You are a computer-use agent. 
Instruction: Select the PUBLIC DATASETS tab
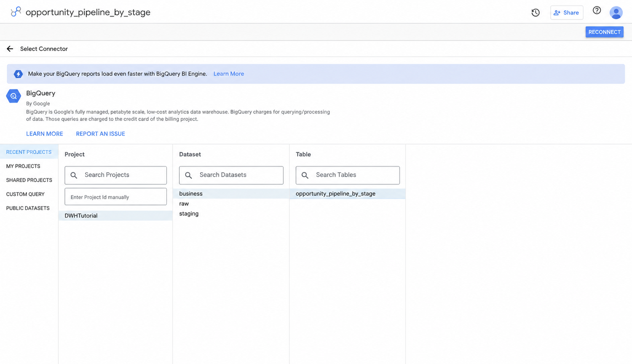tap(29, 208)
